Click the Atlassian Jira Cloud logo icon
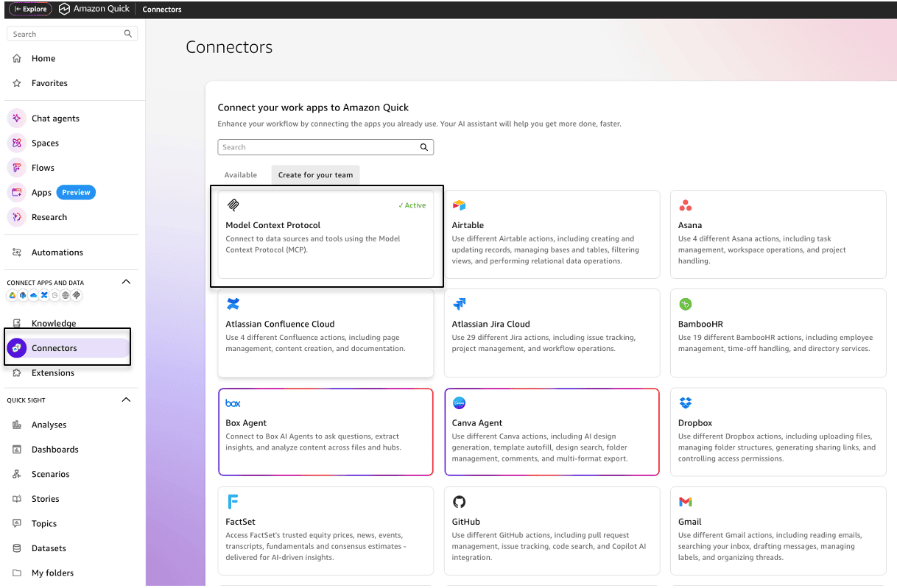Screen dimensions: 897x588 pos(460,304)
